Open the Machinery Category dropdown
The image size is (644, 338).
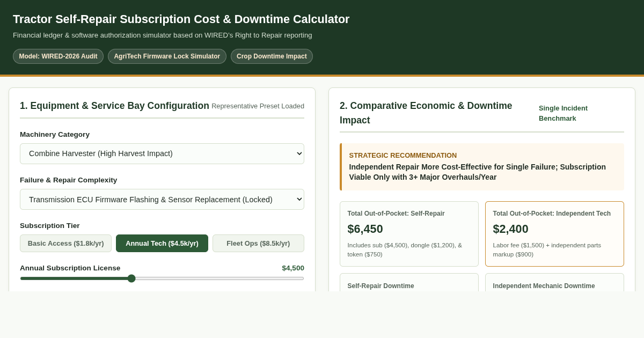[162, 153]
